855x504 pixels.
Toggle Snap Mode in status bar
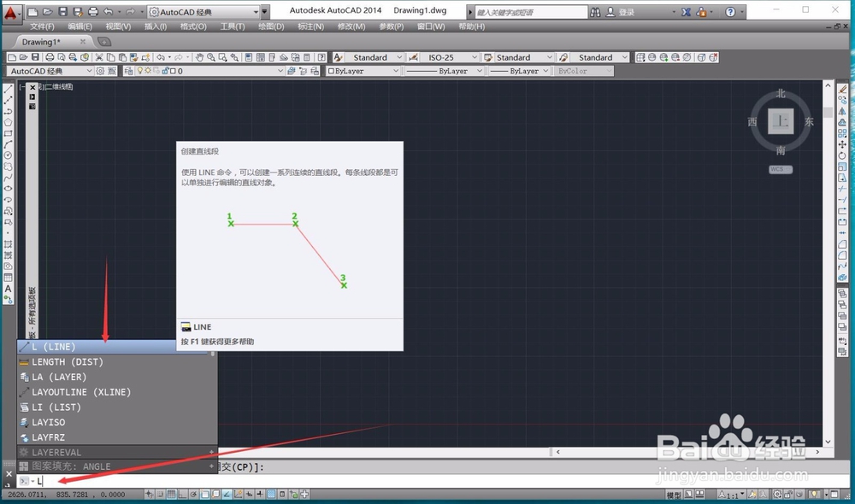pyautogui.click(x=161, y=495)
